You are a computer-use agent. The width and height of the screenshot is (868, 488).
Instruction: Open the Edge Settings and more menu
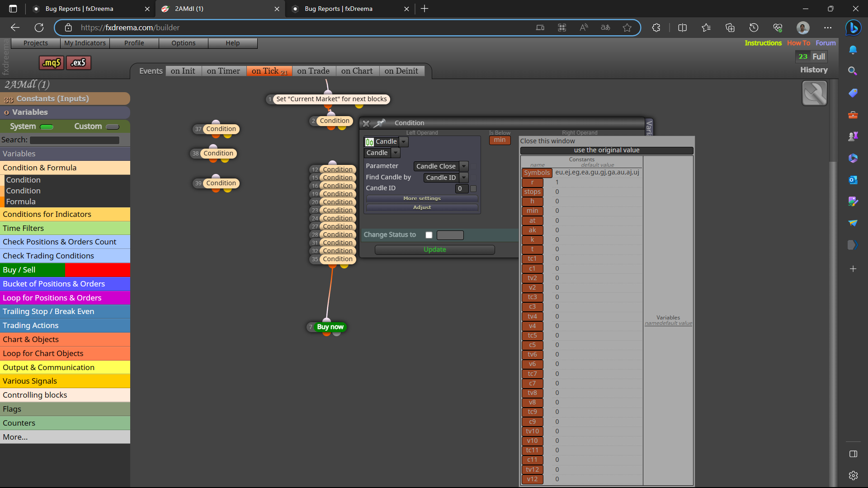tap(828, 28)
